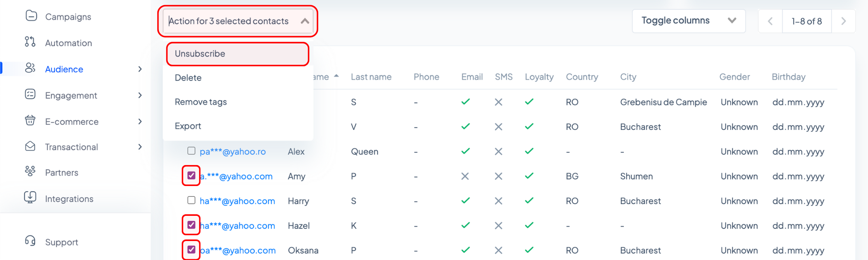Expand the E-commerce submenu chevron
Image resolution: width=868 pixels, height=260 pixels.
tap(140, 121)
